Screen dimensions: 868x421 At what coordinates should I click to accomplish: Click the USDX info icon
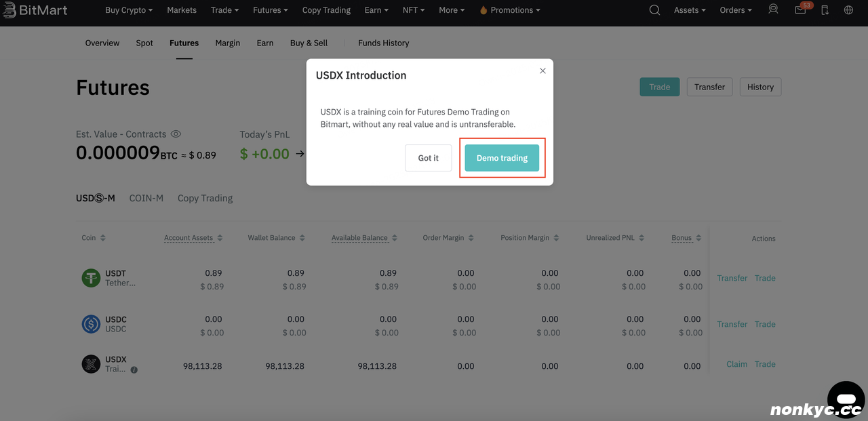[x=134, y=370]
